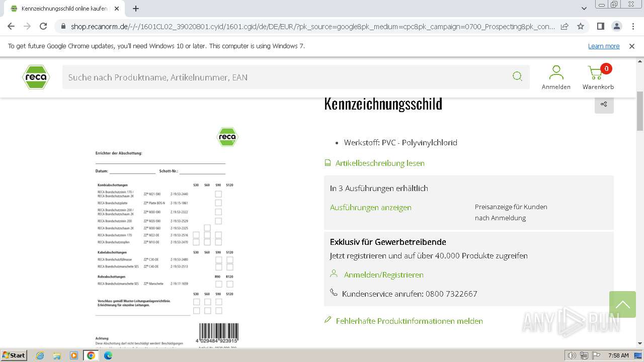Click the Chrome icon in the taskbar
This screenshot has width=644, height=362.
(x=91, y=355)
